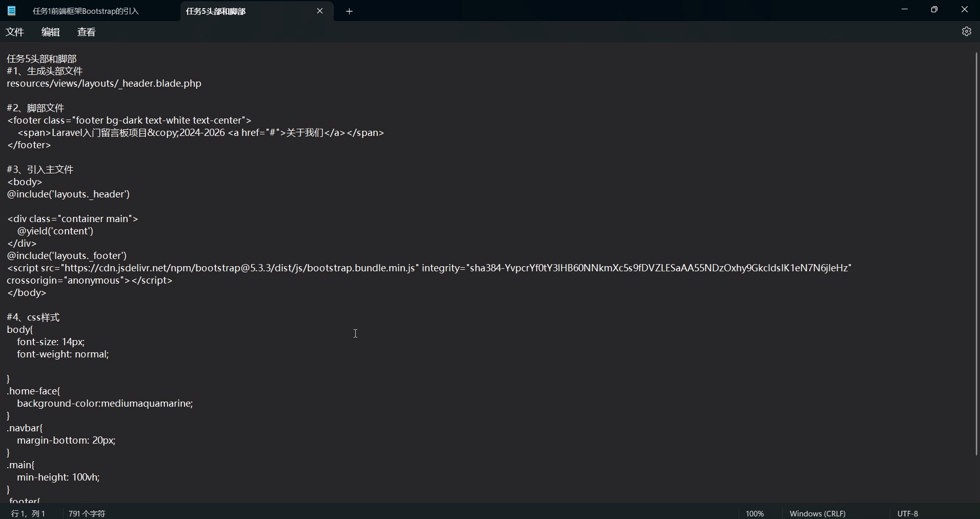
Task: Click the resources/views/layouts/_header.blade.php path text
Action: 104,84
